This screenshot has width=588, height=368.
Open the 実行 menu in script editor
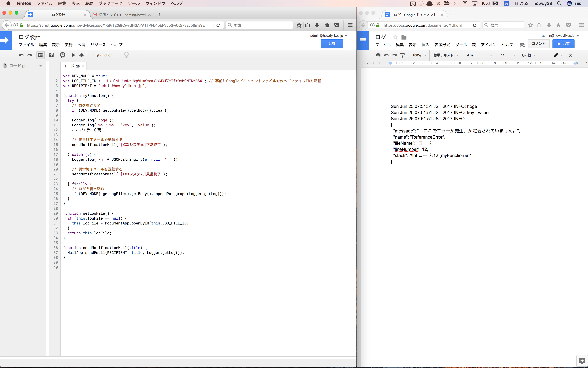tap(68, 45)
